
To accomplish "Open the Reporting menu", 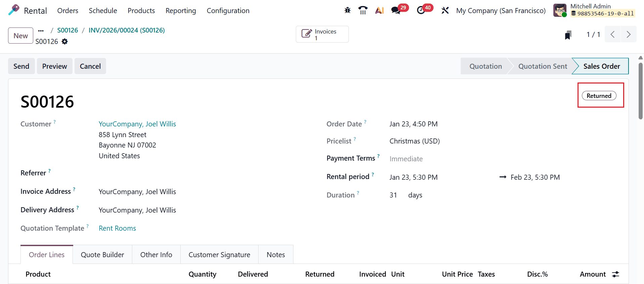I will tap(181, 11).
